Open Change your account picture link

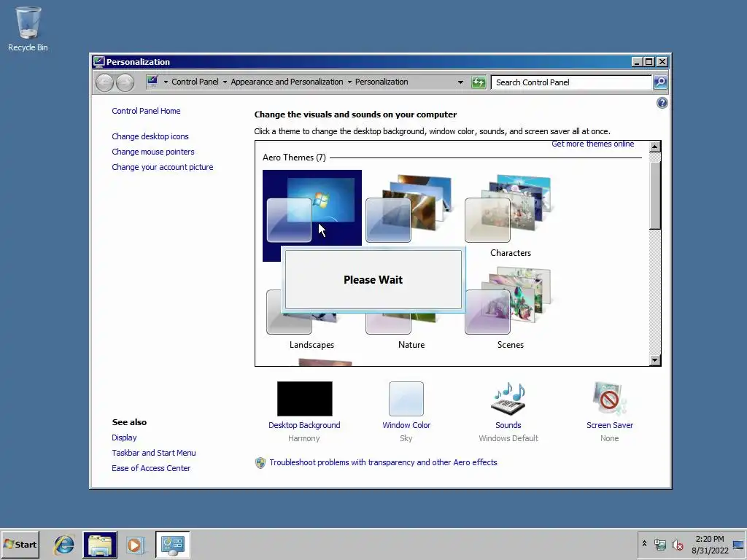click(x=163, y=167)
